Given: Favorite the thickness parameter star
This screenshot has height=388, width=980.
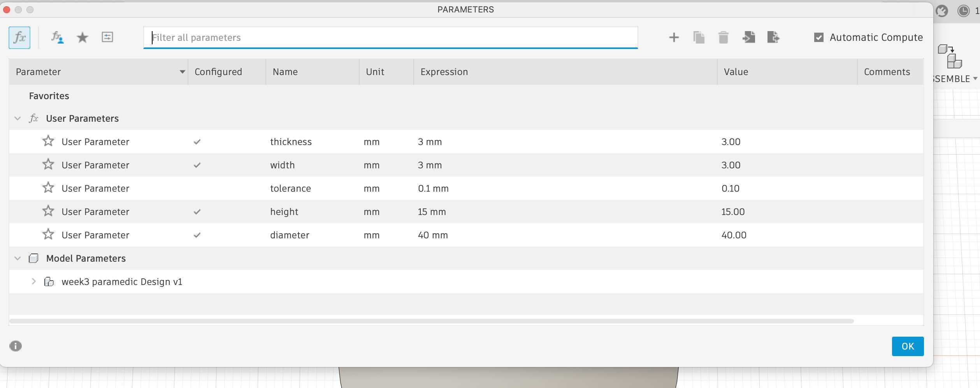Looking at the screenshot, I should [48, 141].
